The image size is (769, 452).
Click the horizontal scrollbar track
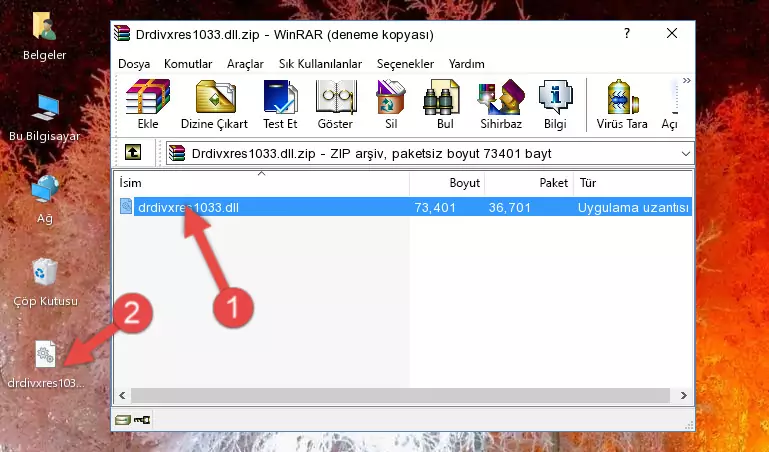coord(400,395)
